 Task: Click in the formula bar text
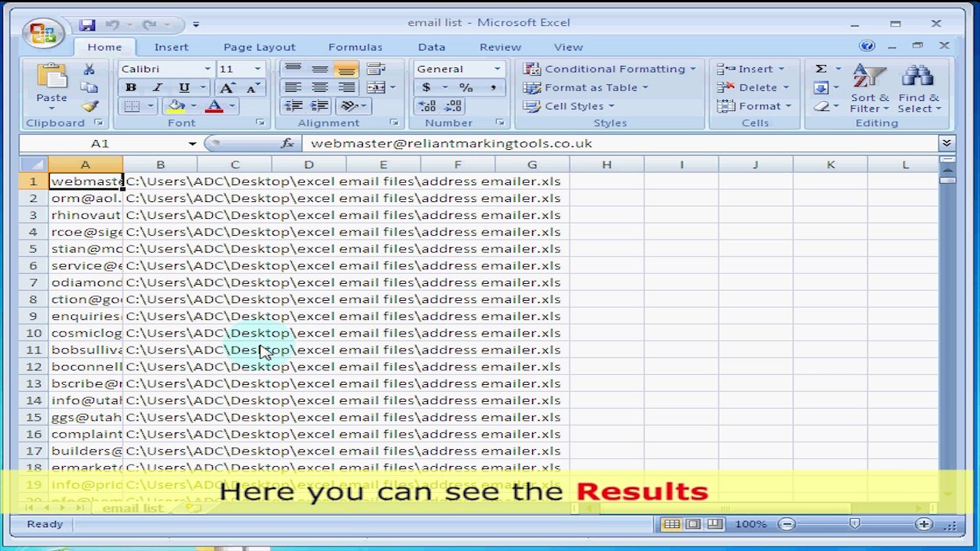pyautogui.click(x=452, y=143)
